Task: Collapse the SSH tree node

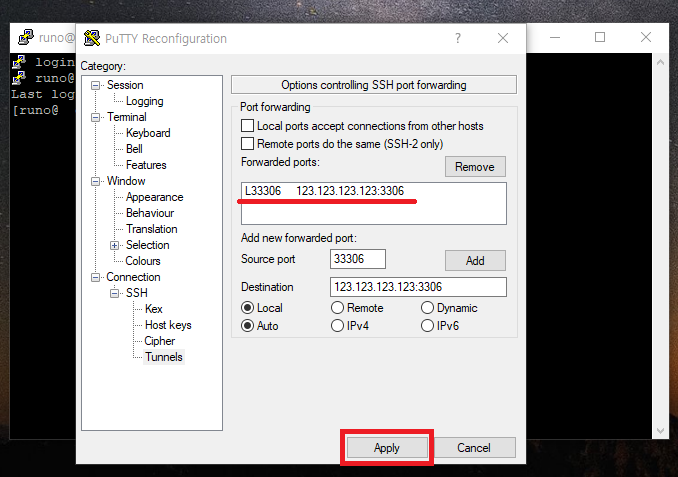Action: click(114, 293)
